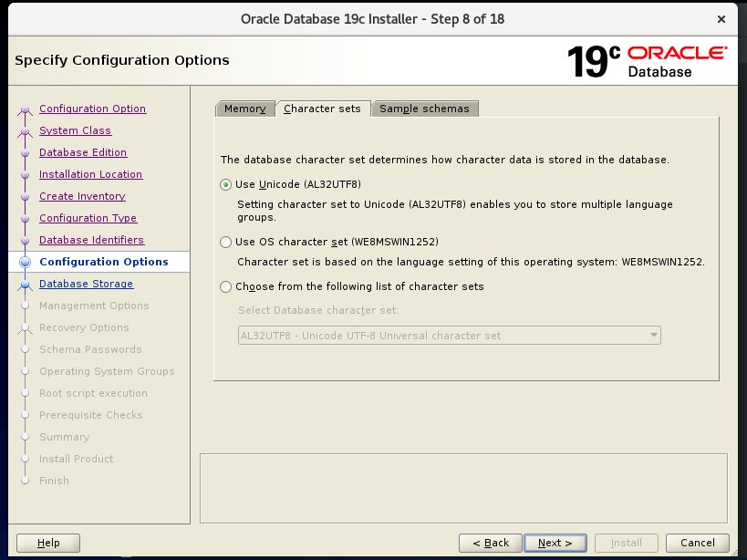
Task: Click the Database Identifiers step bullet icon
Action: 26,241
